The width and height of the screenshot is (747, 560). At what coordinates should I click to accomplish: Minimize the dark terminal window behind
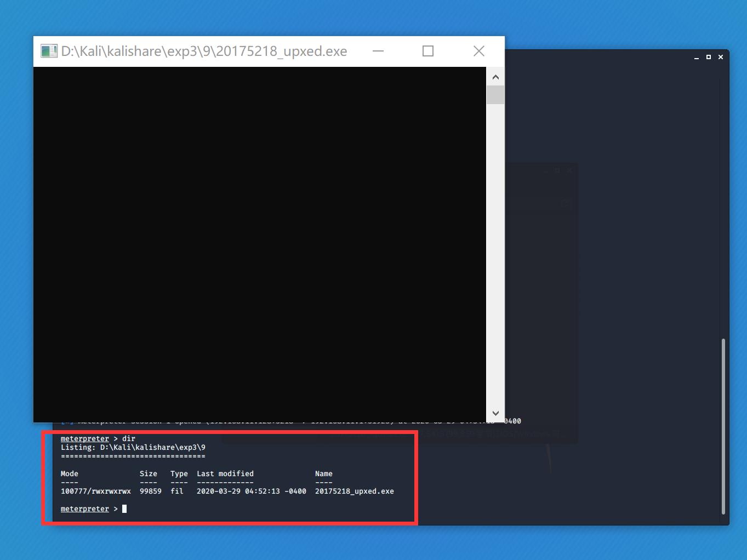point(697,57)
